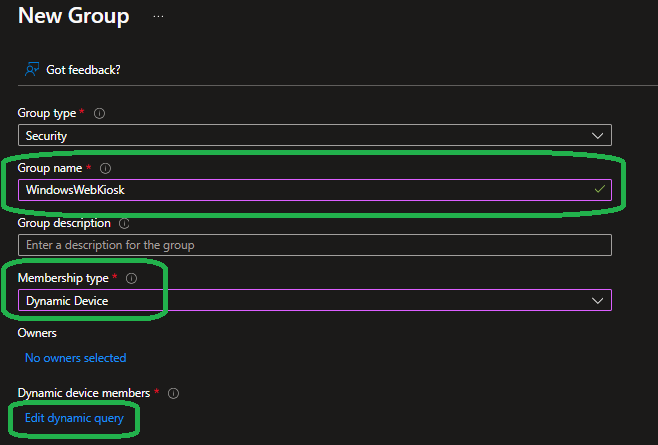This screenshot has height=445, width=658.
Task: Click info icon next to Group name
Action: tap(106, 169)
